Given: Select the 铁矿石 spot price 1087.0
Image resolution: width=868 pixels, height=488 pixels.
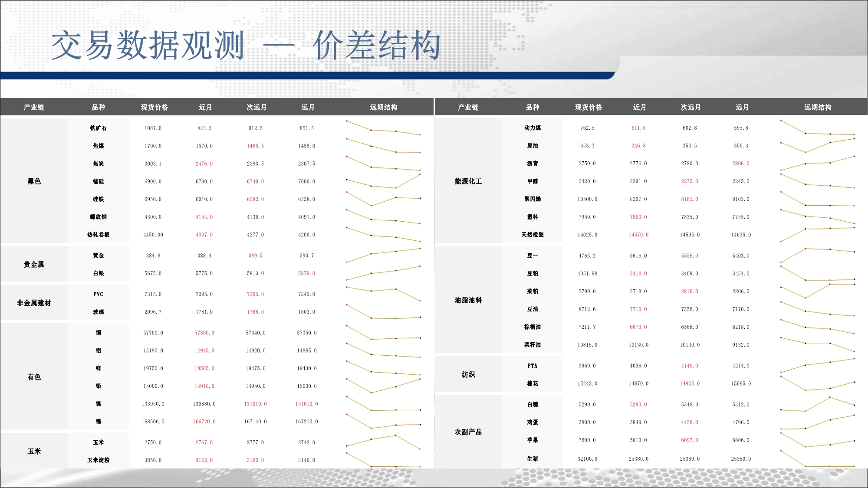Looking at the screenshot, I should point(153,128).
